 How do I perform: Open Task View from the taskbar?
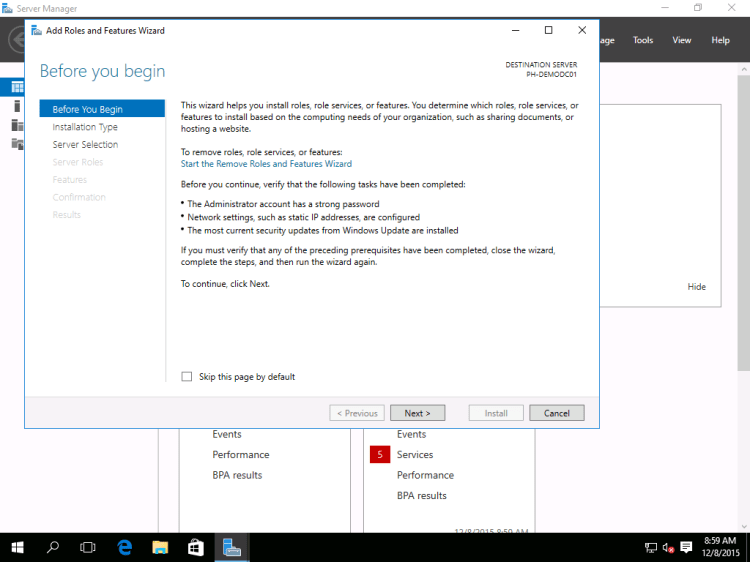(88, 547)
